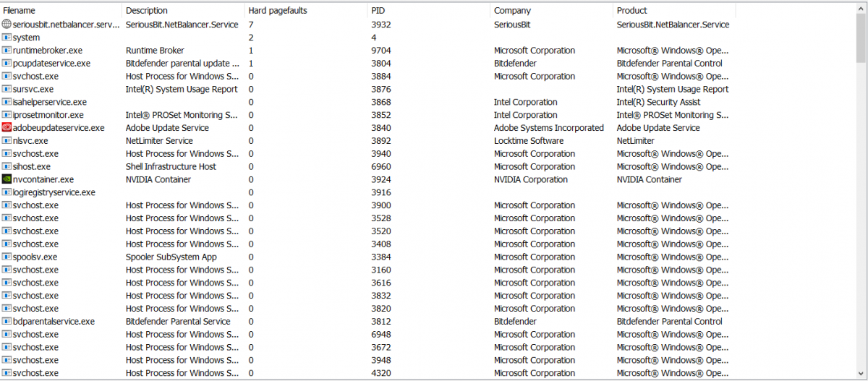868x381 pixels.
Task: Click the green NVIDIA icon of nvcontainer.exe
Action: tap(7, 179)
